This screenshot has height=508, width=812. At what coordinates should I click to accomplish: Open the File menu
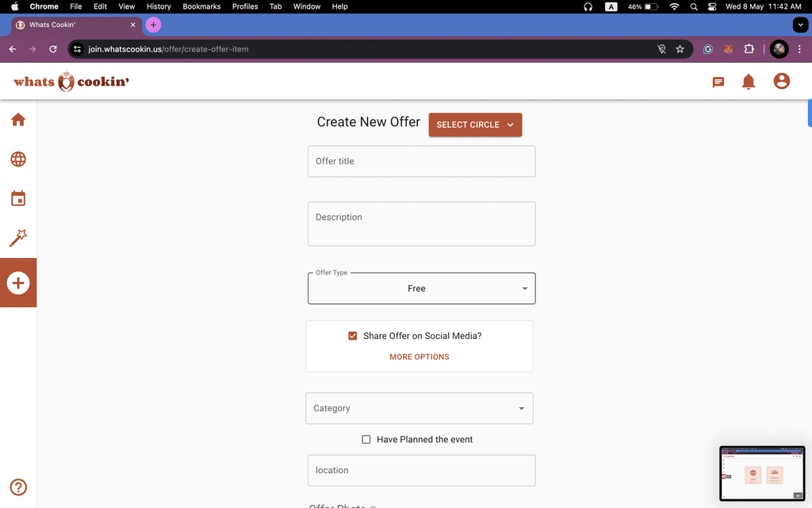[75, 6]
